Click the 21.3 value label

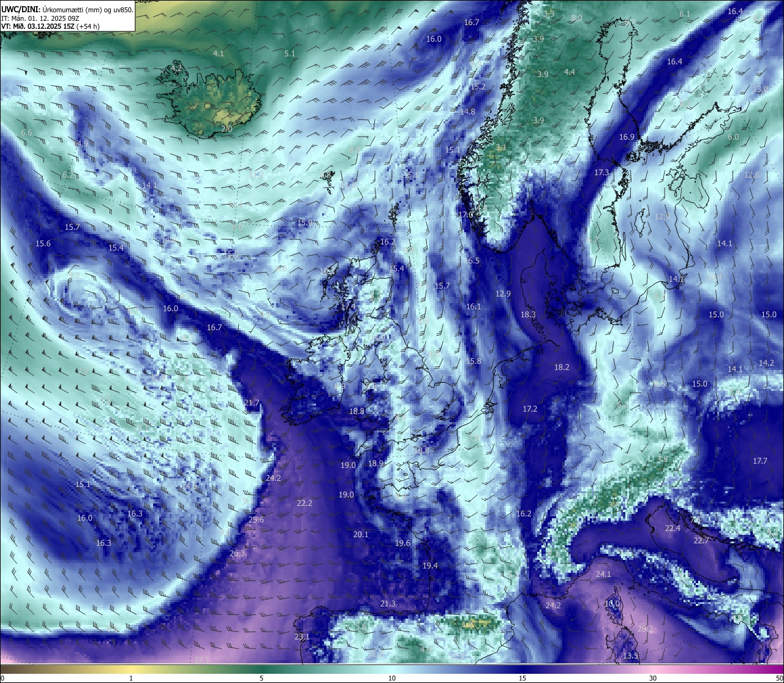click(388, 604)
